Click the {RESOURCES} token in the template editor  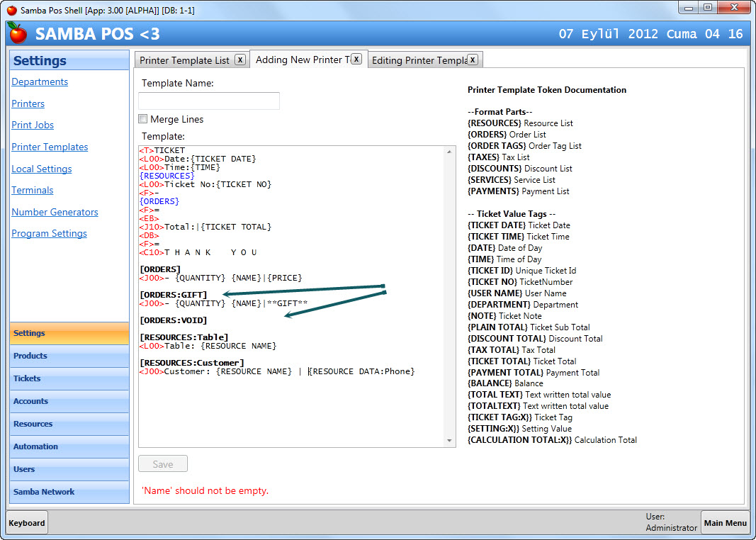167,176
